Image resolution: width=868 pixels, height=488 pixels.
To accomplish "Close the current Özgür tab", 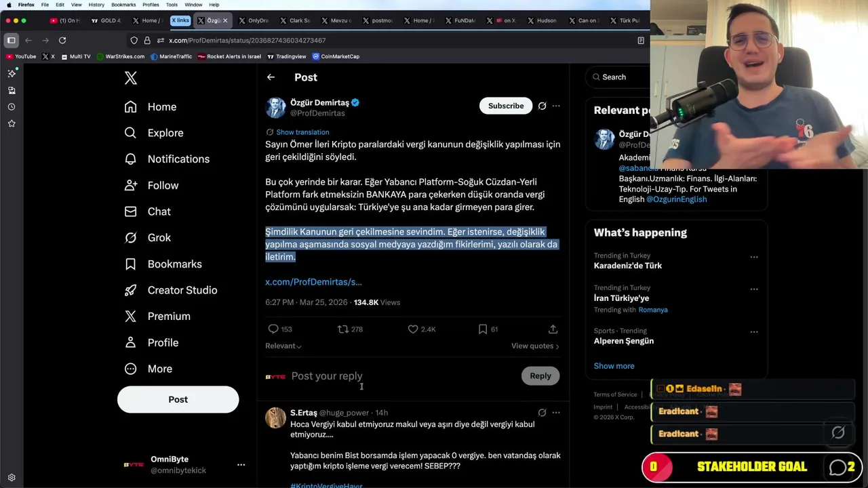I will (225, 21).
